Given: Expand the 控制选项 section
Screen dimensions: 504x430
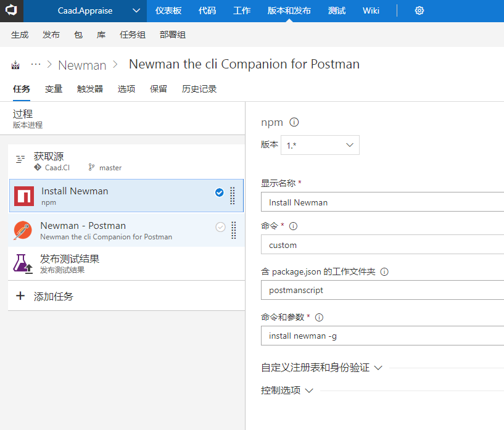Looking at the screenshot, I should coord(287,391).
